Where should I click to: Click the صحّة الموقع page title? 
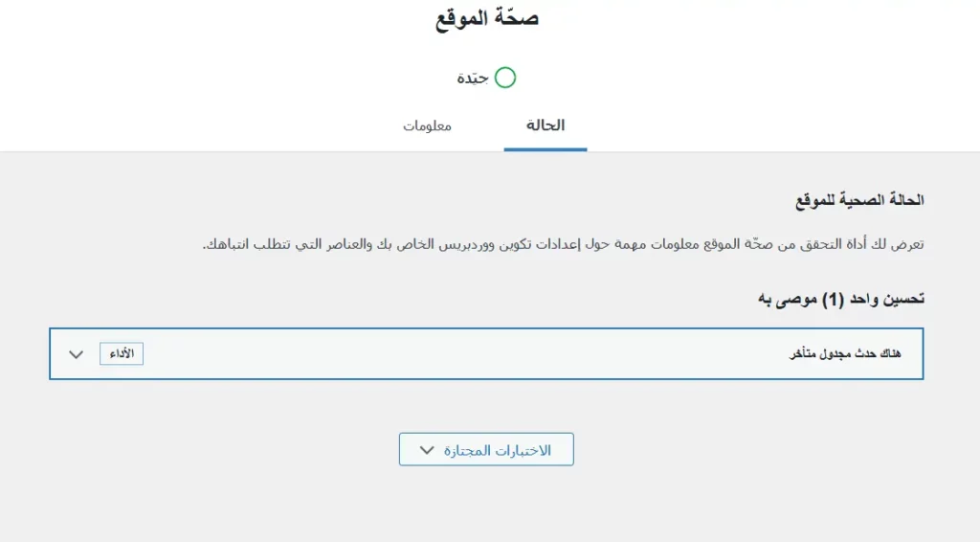click(487, 19)
